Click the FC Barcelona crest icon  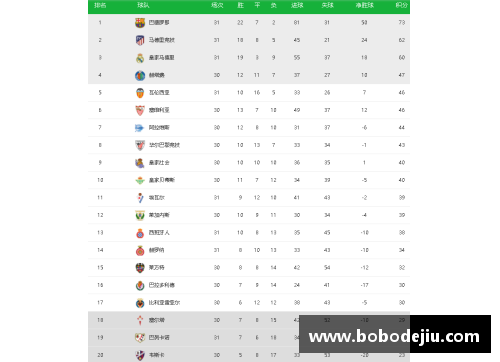[140, 23]
